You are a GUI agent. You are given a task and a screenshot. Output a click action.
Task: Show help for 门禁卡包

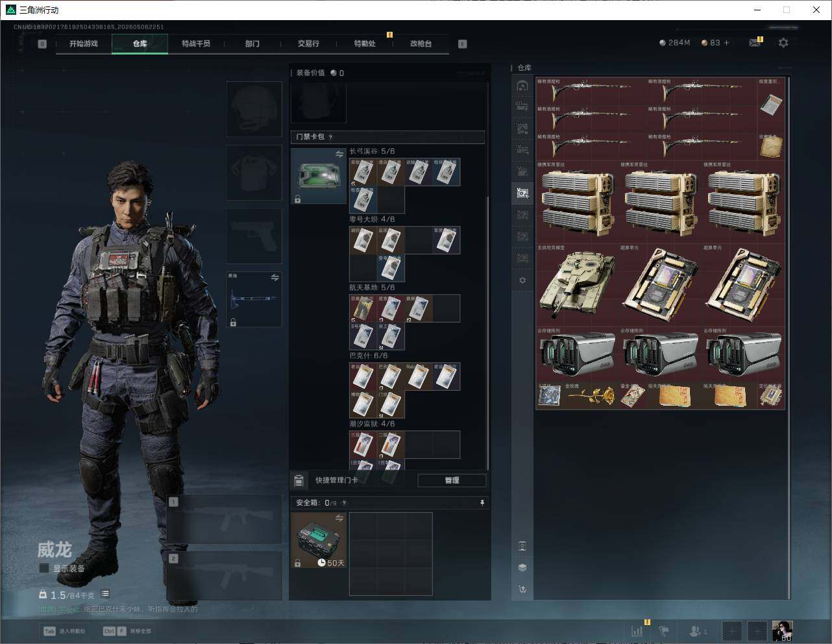(331, 137)
